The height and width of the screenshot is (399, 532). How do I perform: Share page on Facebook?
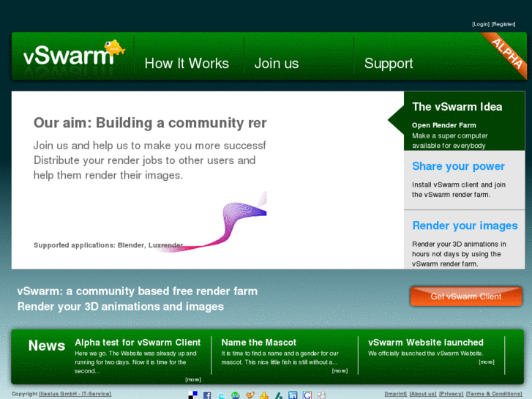(207, 395)
